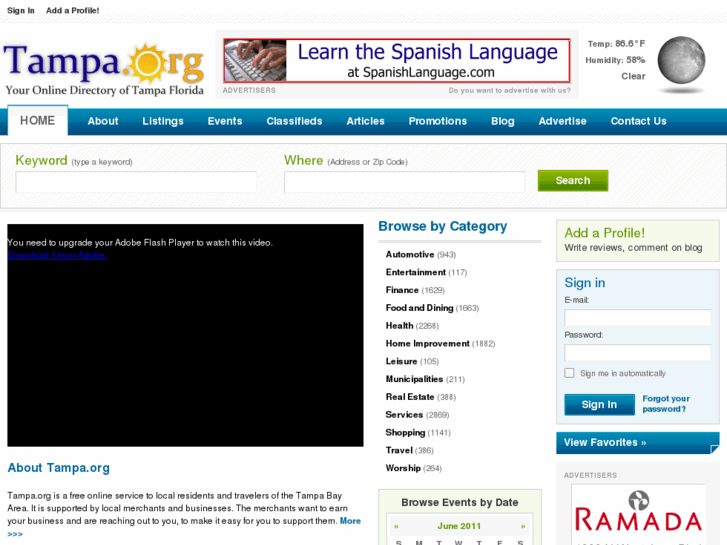Image resolution: width=727 pixels, height=545 pixels.
Task: Click the Browse Events by Date heading
Action: coord(460,502)
